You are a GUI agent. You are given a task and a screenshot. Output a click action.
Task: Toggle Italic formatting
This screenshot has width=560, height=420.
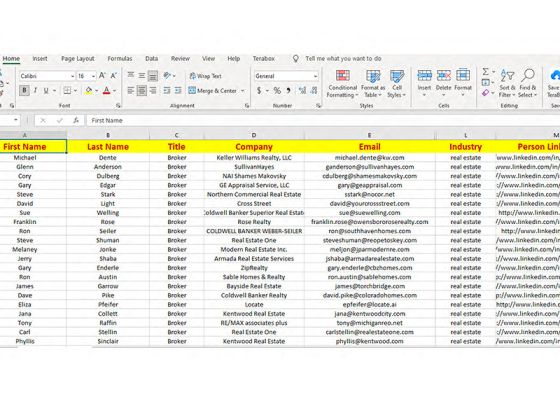click(x=35, y=90)
